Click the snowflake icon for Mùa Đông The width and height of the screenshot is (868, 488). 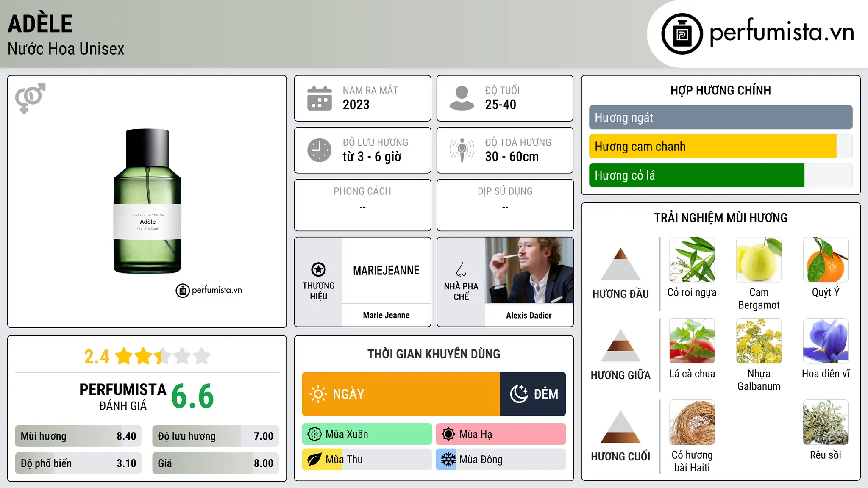448,460
